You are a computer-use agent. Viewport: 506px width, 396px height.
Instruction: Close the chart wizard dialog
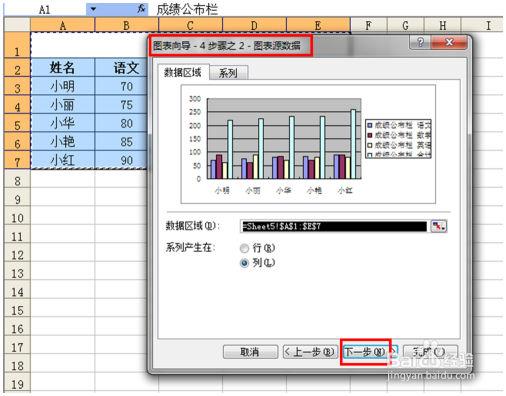(449, 42)
